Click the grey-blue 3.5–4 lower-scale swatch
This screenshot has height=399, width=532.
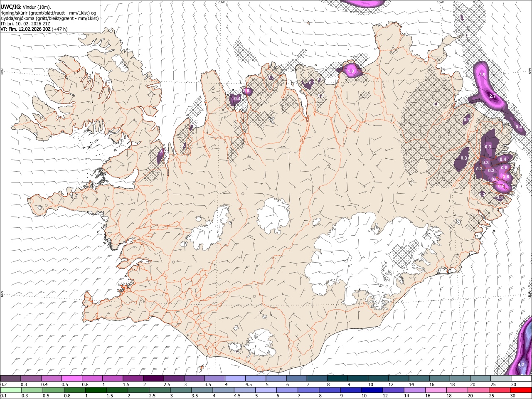point(202,390)
